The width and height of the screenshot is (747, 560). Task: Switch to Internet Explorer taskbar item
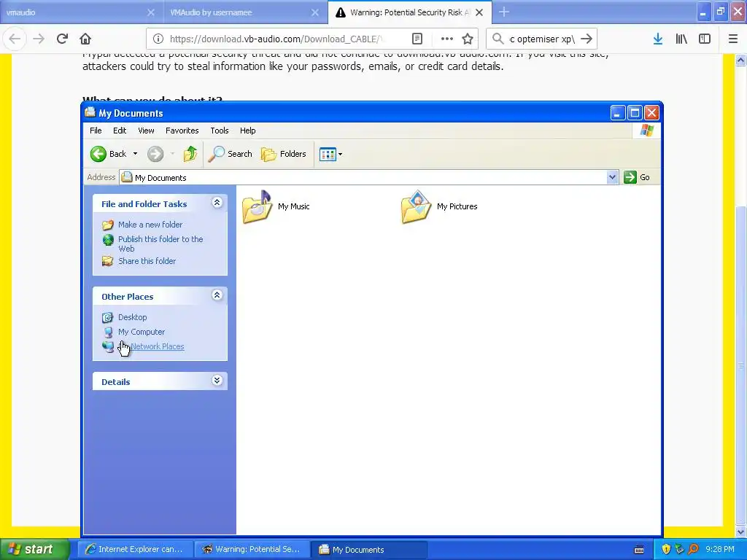click(135, 550)
